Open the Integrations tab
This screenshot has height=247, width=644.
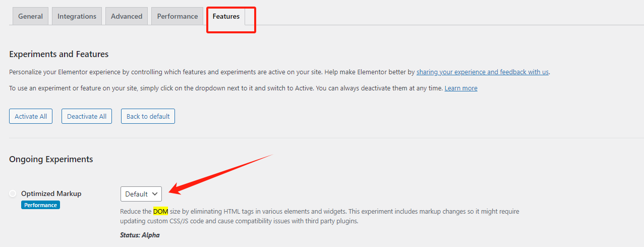pos(77,16)
